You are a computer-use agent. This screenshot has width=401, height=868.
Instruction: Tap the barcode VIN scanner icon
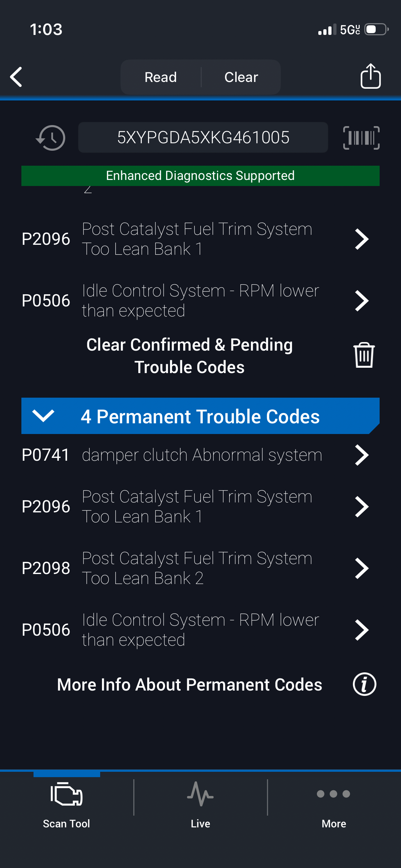[361, 138]
